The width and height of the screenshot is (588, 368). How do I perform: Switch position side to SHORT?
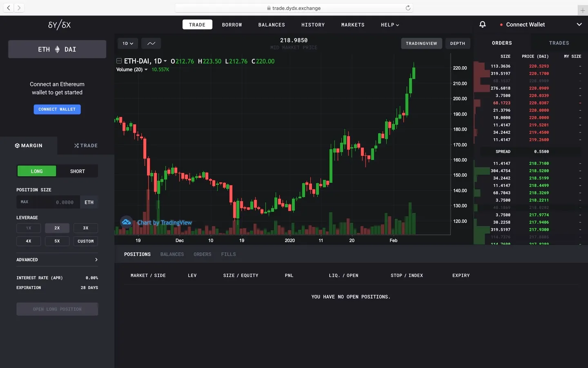[x=77, y=171]
